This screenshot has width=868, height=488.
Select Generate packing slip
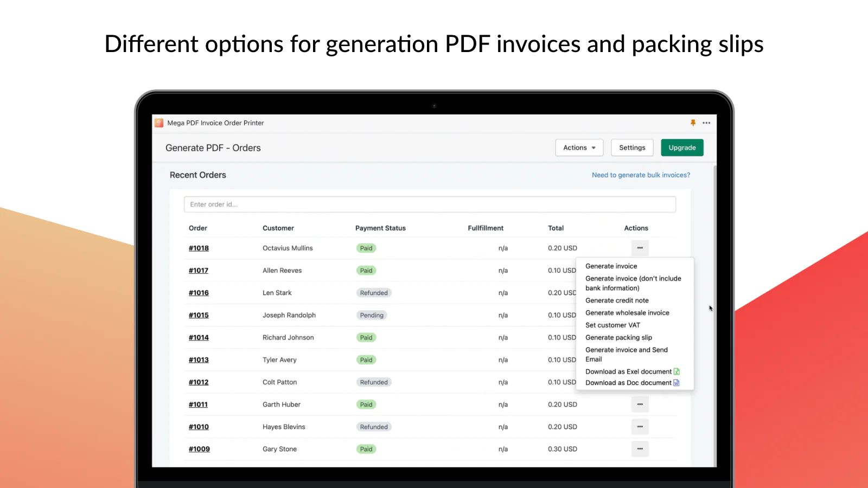(x=618, y=337)
